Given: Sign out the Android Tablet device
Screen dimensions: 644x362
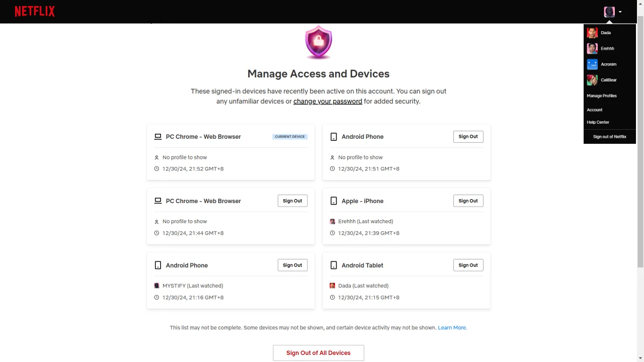Looking at the screenshot, I should [x=468, y=265].
